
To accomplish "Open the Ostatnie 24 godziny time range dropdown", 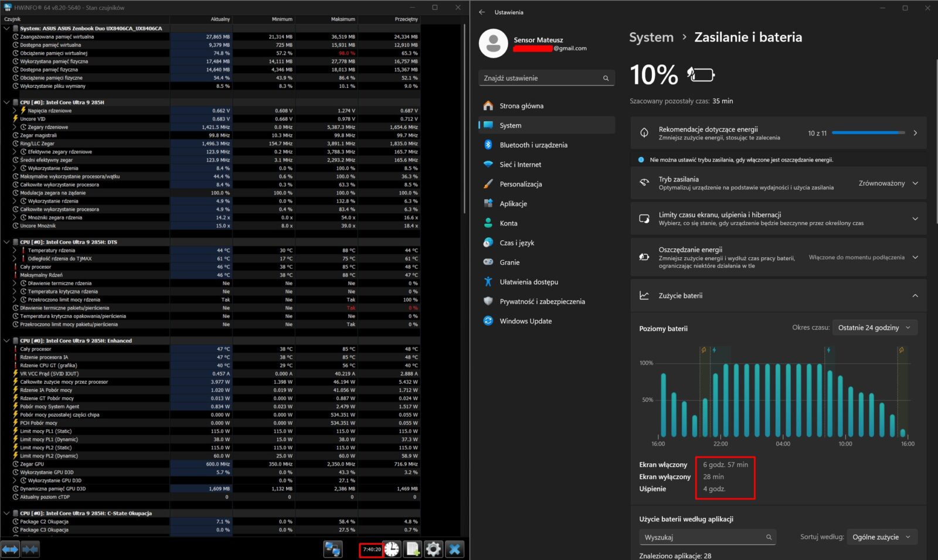I will pos(874,327).
